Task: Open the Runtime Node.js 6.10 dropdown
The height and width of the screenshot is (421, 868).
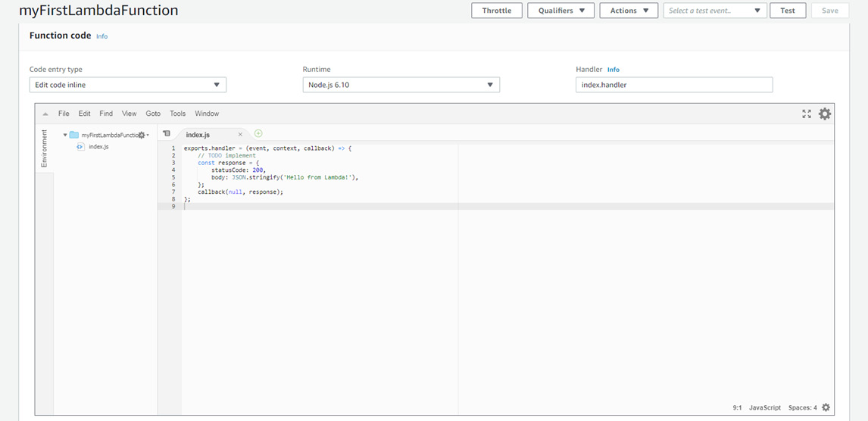Action: [x=401, y=85]
